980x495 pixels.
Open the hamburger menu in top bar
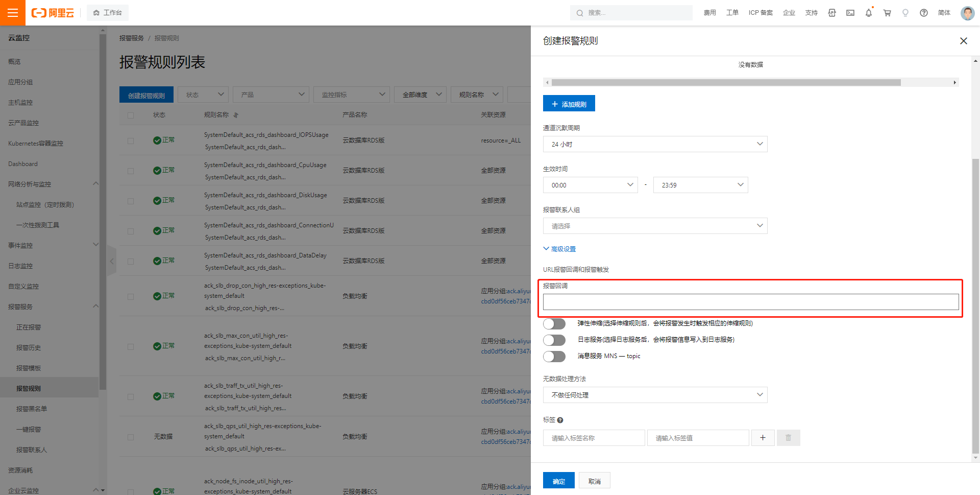click(13, 13)
